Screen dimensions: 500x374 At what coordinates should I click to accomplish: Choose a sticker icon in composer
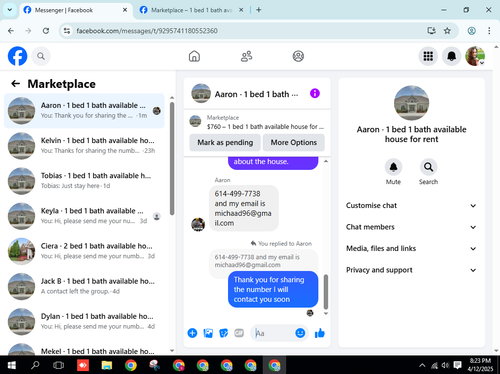click(224, 333)
